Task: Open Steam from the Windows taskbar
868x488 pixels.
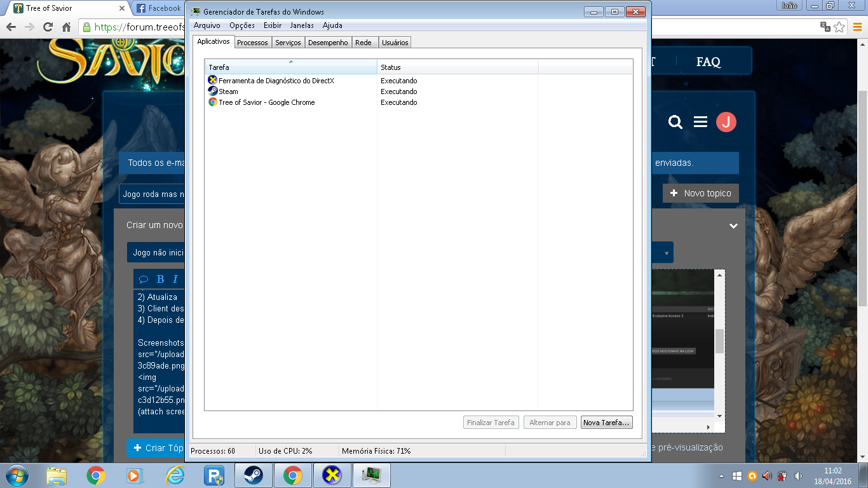Action: pyautogui.click(x=254, y=475)
